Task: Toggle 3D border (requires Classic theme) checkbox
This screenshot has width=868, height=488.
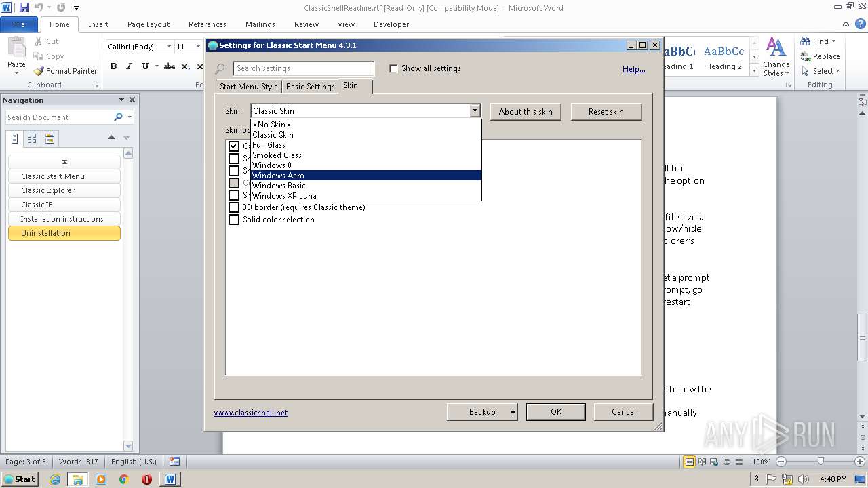Action: pyautogui.click(x=234, y=207)
